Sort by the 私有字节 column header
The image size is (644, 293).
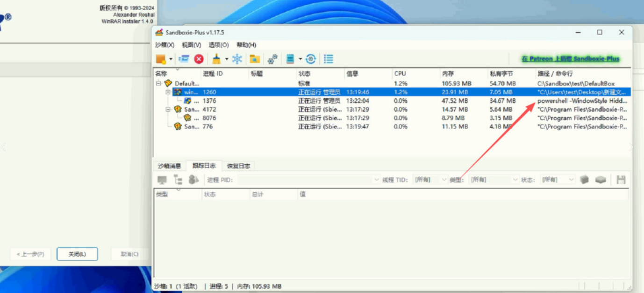511,74
